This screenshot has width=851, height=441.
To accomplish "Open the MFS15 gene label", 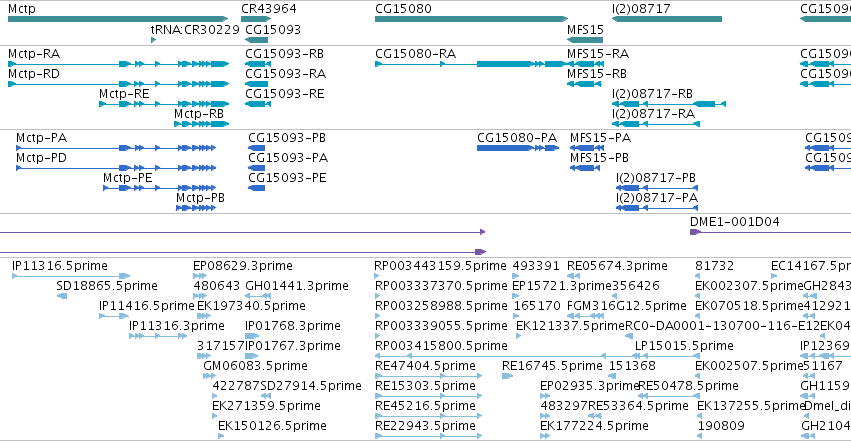I will point(585,29).
